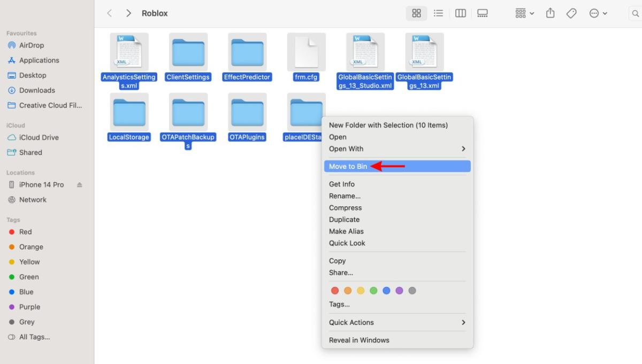Switch to list view

click(x=438, y=13)
